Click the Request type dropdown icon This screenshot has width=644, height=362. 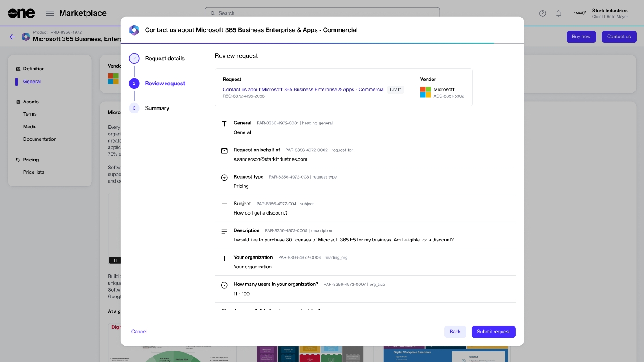224,178
